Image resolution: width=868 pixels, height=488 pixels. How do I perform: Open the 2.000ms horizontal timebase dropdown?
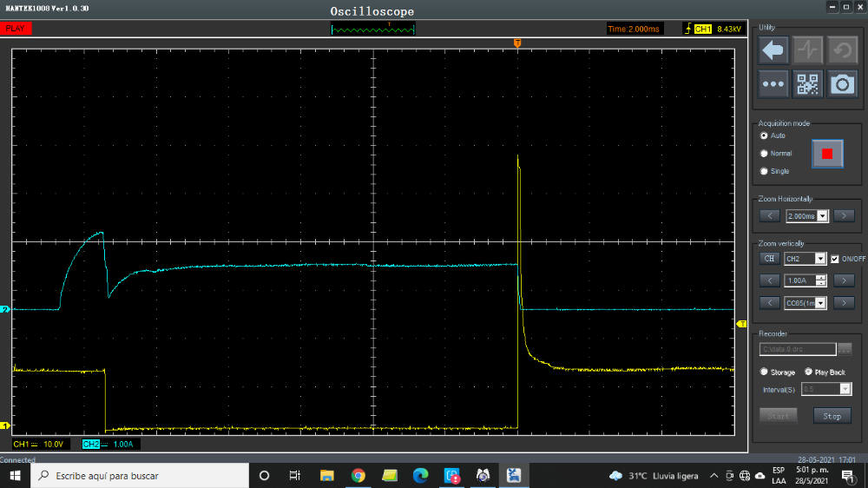point(823,216)
